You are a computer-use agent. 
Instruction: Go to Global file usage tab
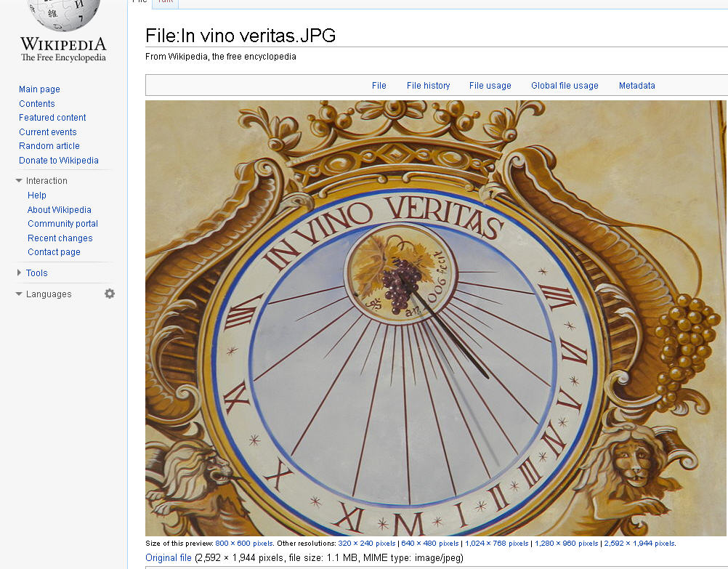565,86
